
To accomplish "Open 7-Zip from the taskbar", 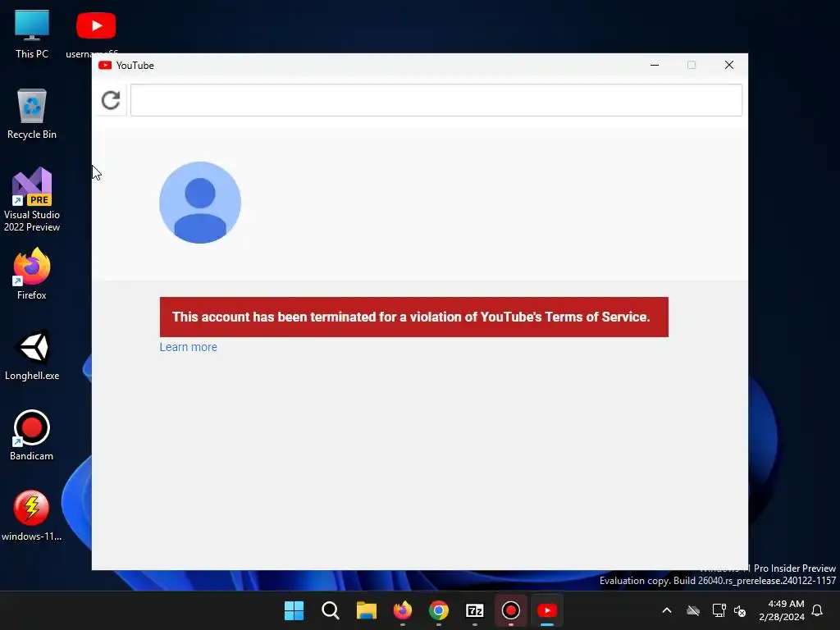I will pyautogui.click(x=475, y=610).
